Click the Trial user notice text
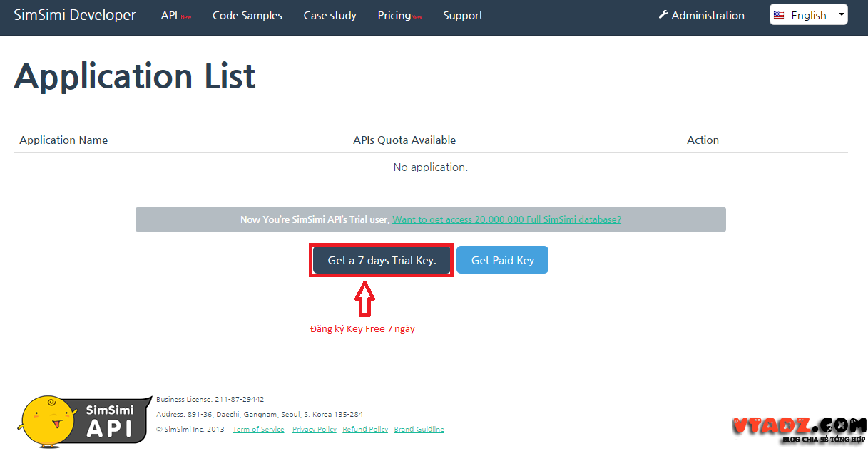 coord(315,219)
